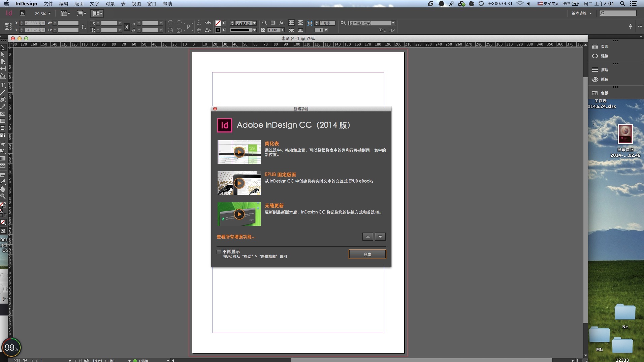Open the object style dropdown
Screen dimensions: 644x362
pos(393,23)
